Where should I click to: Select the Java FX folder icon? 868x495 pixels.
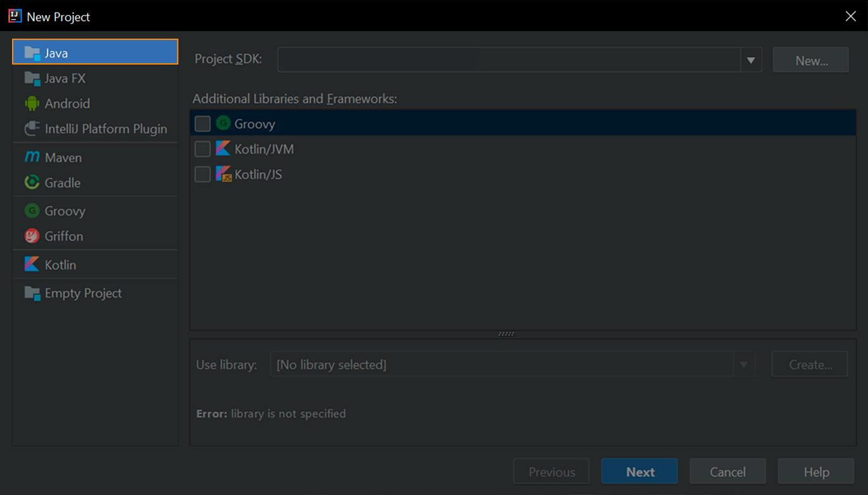[32, 78]
